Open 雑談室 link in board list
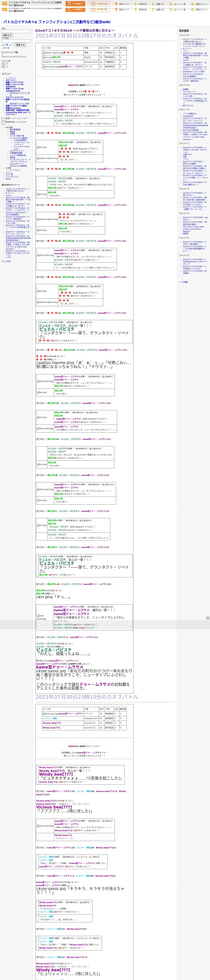Image resolution: width=210 pixels, height=980 pixels. [13, 132]
